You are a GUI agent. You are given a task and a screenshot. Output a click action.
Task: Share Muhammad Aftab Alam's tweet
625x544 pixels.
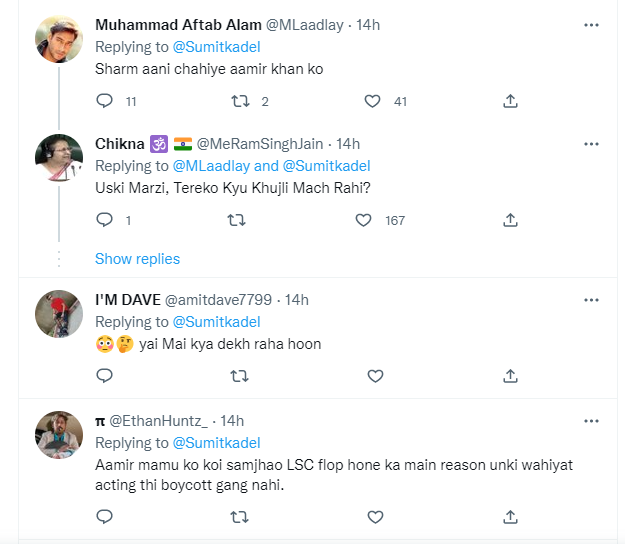510,101
